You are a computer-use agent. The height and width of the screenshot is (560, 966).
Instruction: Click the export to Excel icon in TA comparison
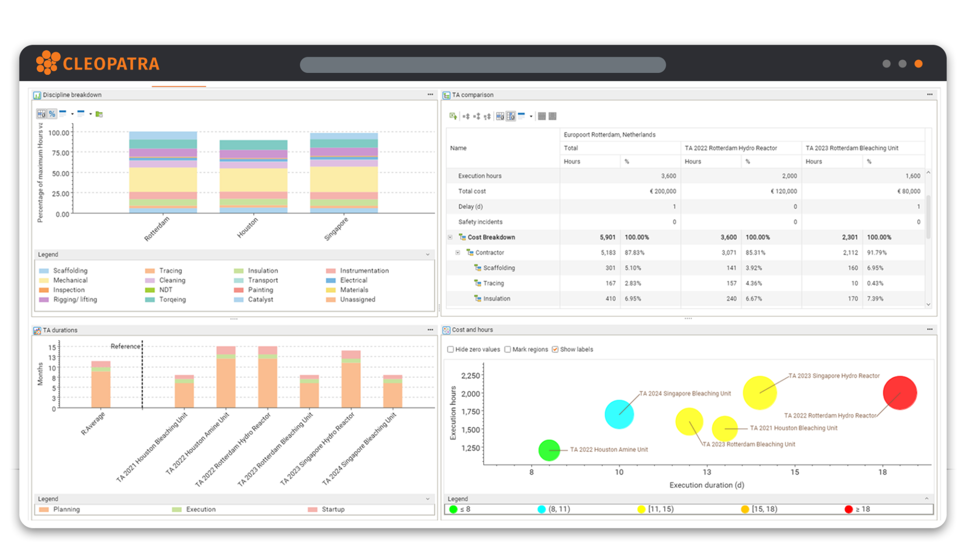453,116
